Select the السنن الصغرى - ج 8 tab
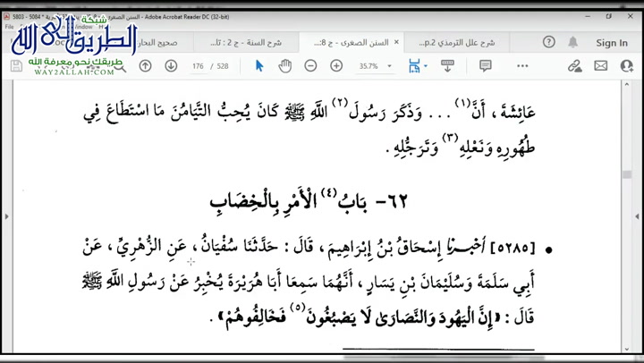The image size is (644, 363). (x=352, y=43)
